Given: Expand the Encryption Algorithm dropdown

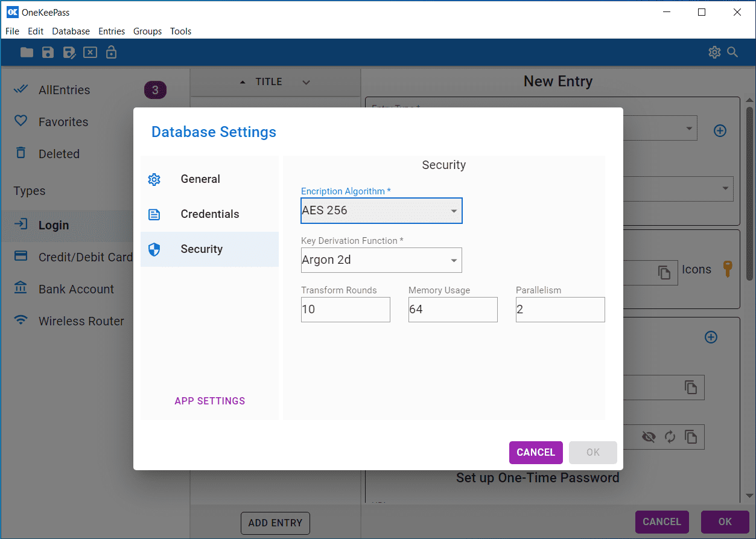Looking at the screenshot, I should point(454,211).
